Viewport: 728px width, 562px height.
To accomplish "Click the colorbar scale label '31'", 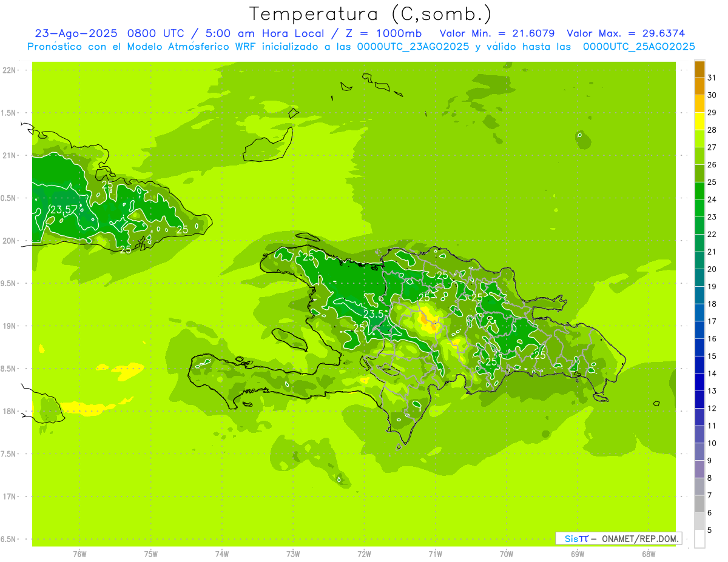I will click(712, 78).
